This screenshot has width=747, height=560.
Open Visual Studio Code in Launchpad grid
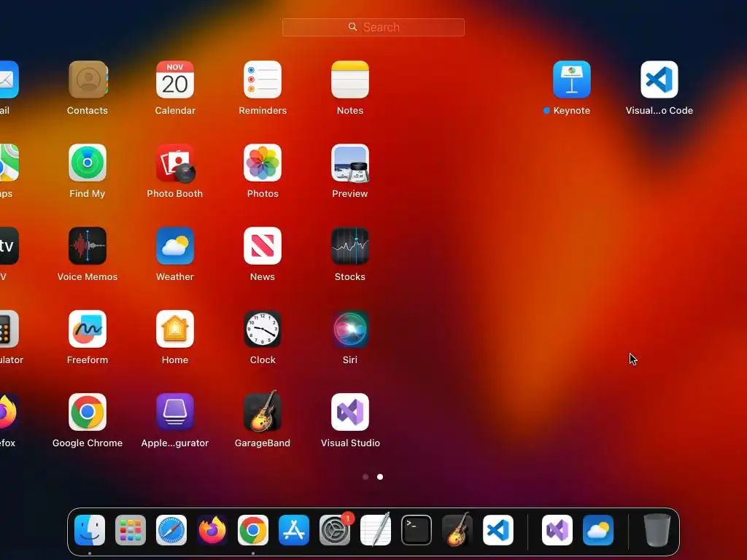(x=659, y=79)
